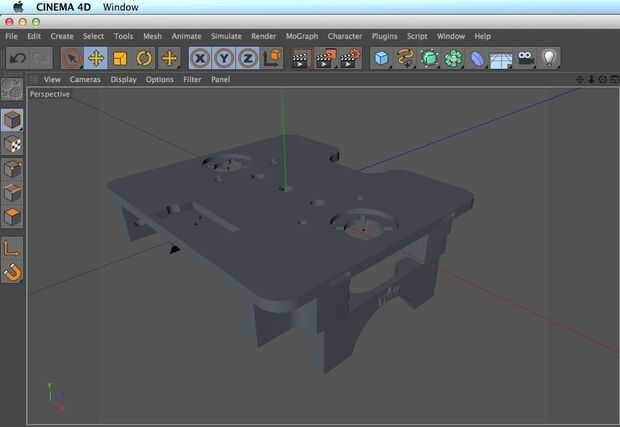
Task: Toggle the coordinate system icon
Action: pyautogui.click(x=272, y=59)
